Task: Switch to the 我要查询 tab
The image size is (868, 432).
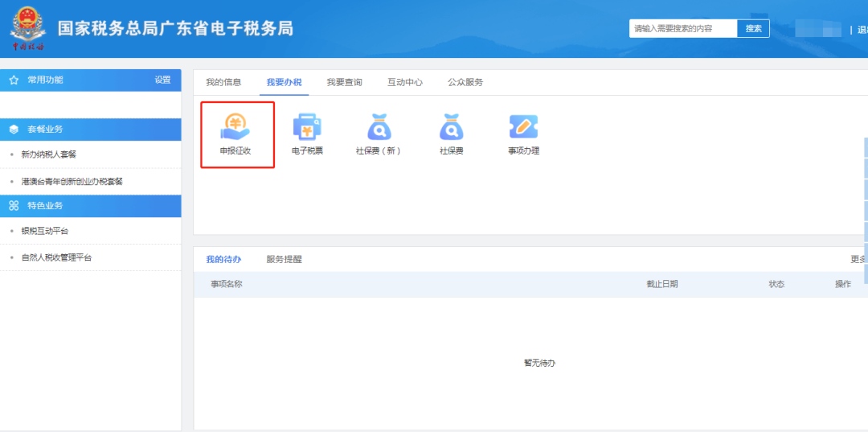Action: (344, 83)
